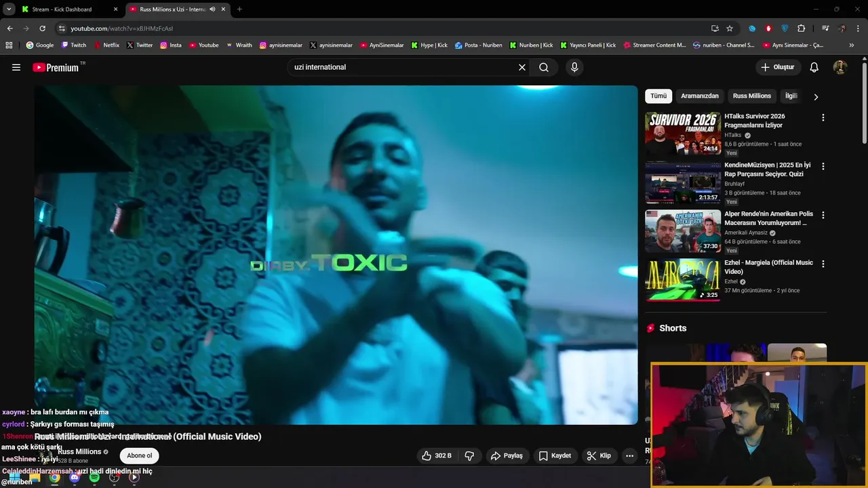Share the video via Paylaş
Image resolution: width=868 pixels, height=488 pixels.
point(507,455)
